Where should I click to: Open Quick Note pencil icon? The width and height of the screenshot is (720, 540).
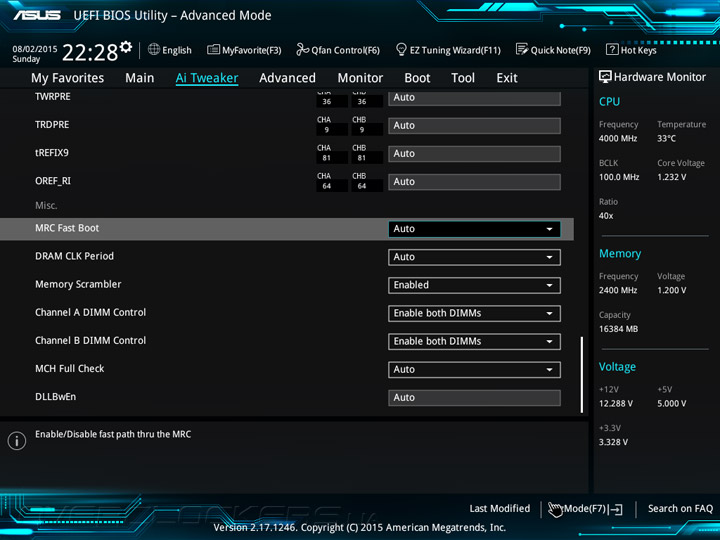click(x=522, y=49)
